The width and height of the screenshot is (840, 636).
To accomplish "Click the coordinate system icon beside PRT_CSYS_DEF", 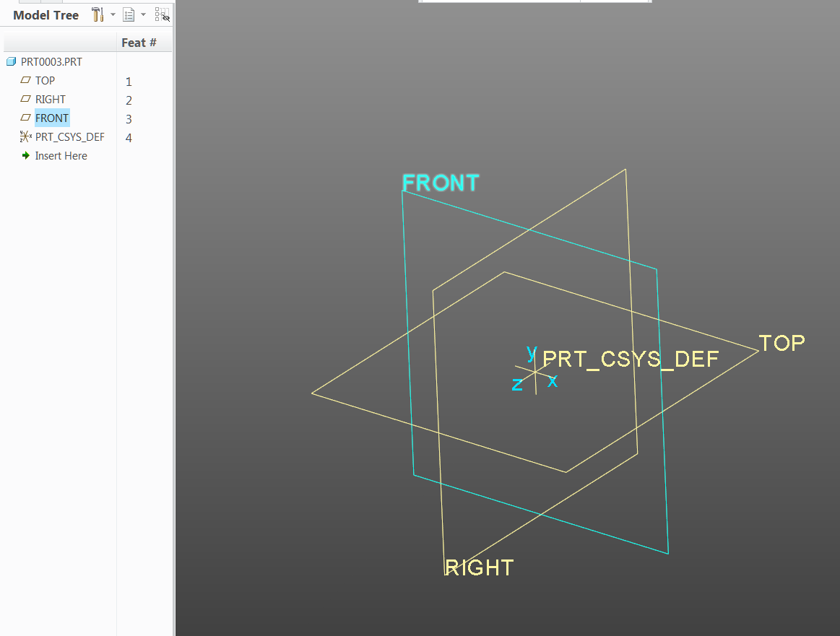I will 25,136.
